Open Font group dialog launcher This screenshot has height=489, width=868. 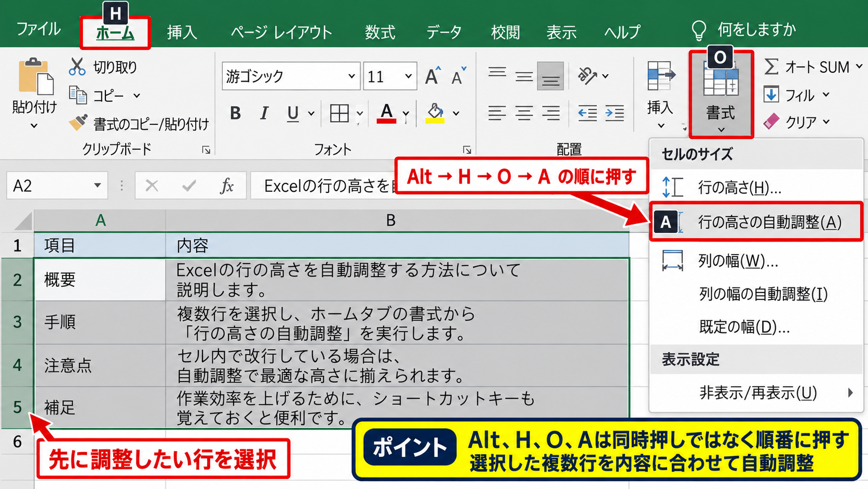(467, 150)
